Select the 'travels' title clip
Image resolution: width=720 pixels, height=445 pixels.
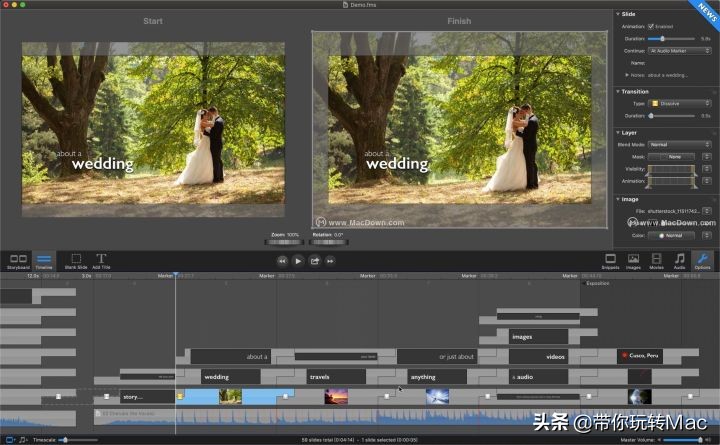(x=336, y=377)
